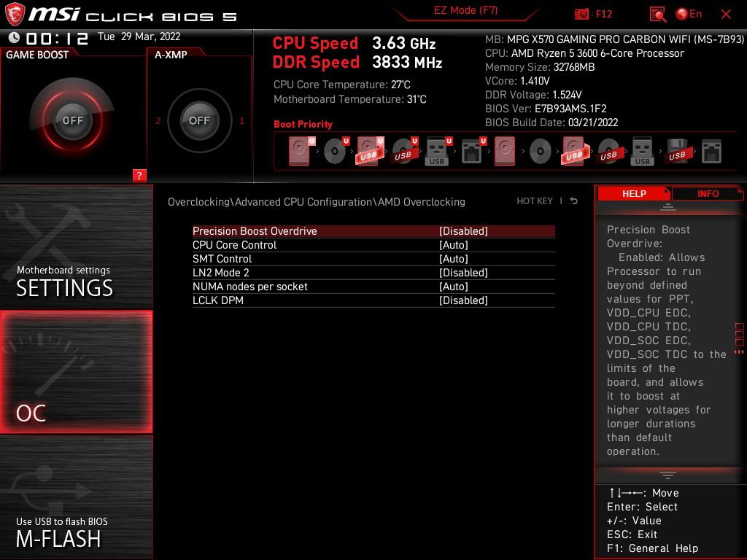
Task: Switch to the HELP tab
Action: (634, 193)
